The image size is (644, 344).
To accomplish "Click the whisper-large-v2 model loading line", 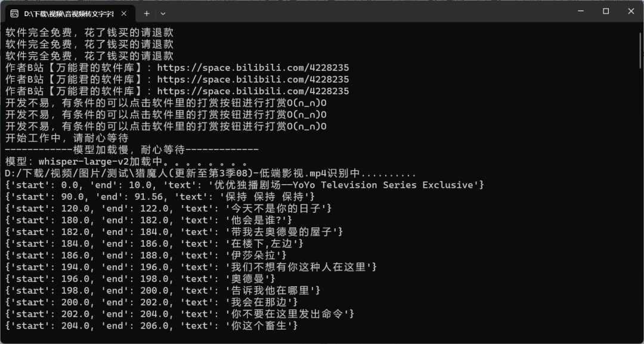I will coord(125,162).
